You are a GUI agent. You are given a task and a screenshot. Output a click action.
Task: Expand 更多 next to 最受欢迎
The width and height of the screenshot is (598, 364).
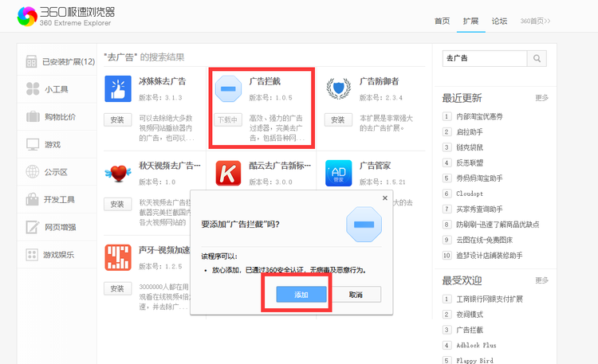pyautogui.click(x=541, y=280)
